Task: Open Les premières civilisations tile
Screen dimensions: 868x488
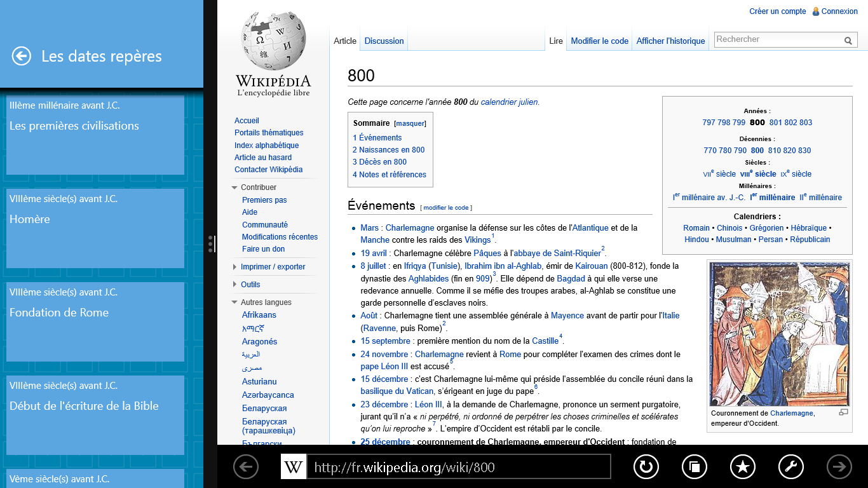Action: pos(95,135)
